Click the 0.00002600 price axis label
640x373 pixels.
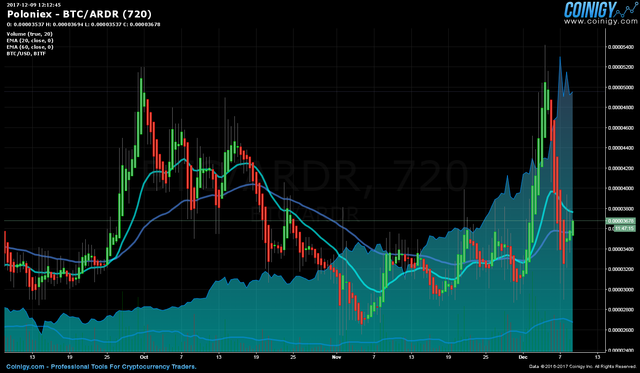621,330
